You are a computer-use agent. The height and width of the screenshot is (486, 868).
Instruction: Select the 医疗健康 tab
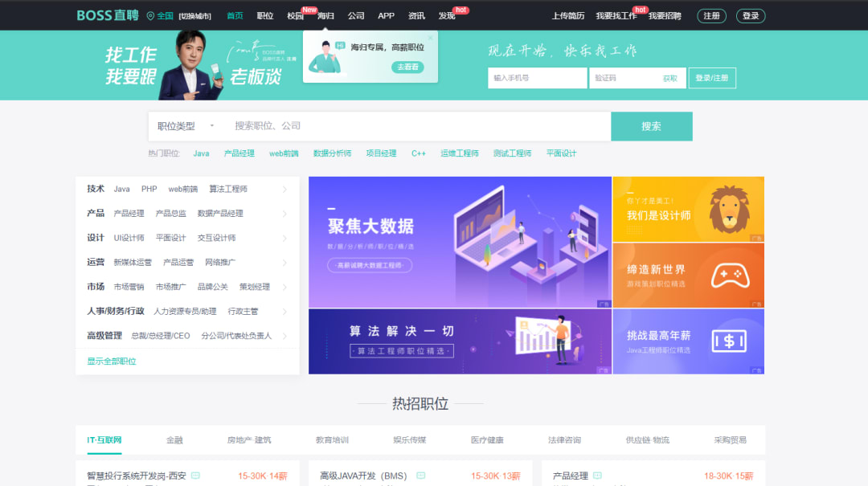(x=487, y=440)
